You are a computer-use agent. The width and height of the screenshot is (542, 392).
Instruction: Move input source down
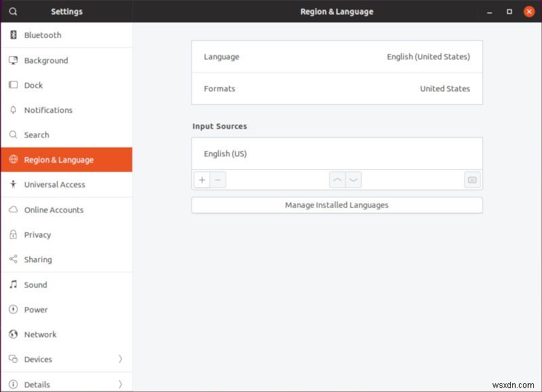pos(353,180)
